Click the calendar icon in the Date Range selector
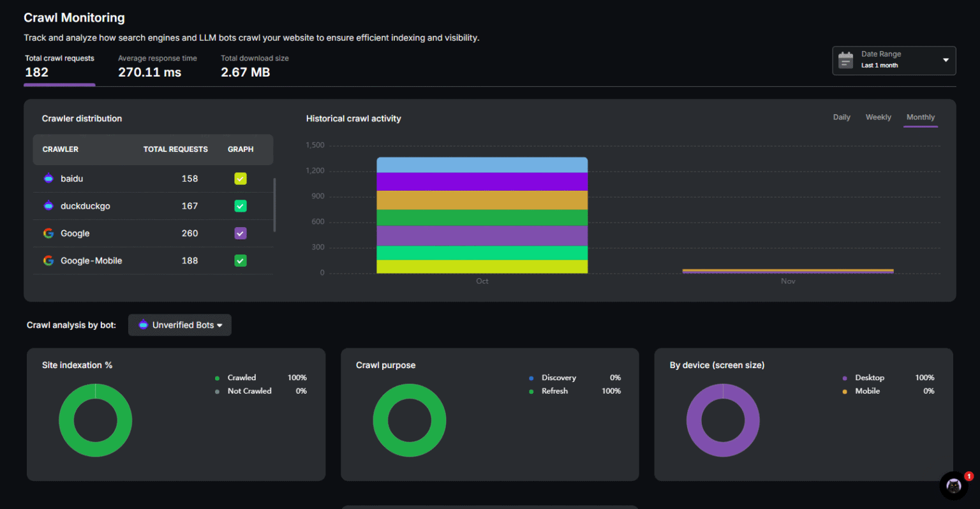Screen dimensions: 980x509 (845, 60)
